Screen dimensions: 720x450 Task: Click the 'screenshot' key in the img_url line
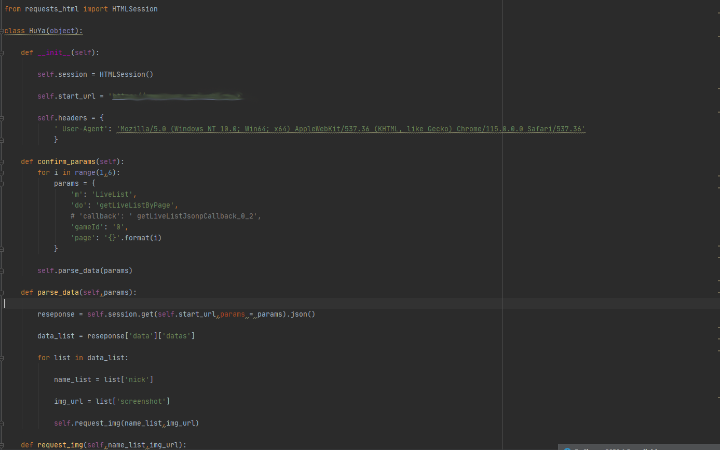click(x=141, y=401)
